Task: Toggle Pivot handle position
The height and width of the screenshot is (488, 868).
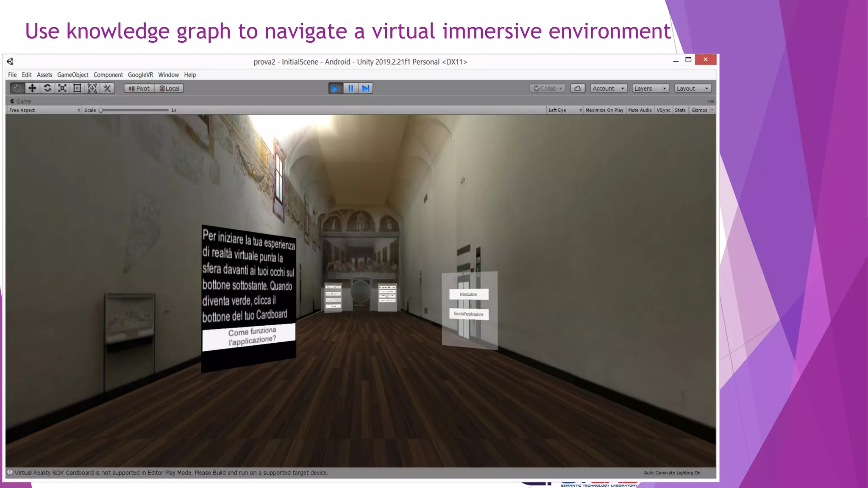Action: [139, 89]
